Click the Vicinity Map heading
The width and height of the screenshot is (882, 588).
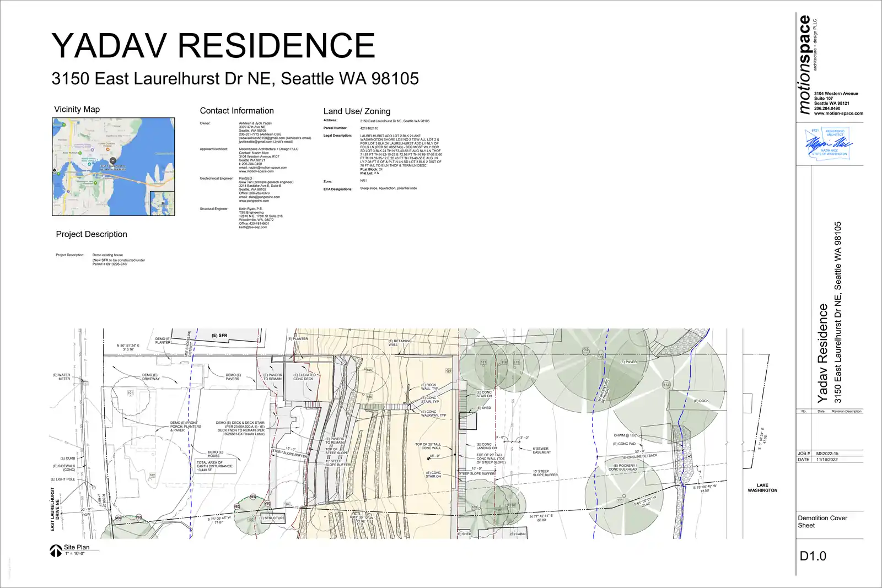[77, 109]
